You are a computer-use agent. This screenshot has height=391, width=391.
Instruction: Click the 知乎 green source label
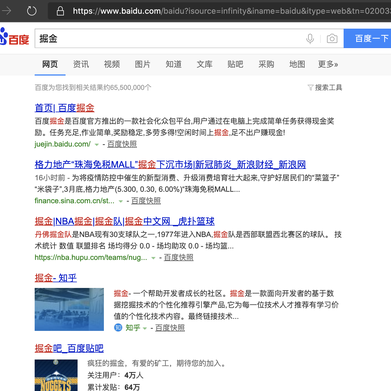click(133, 328)
